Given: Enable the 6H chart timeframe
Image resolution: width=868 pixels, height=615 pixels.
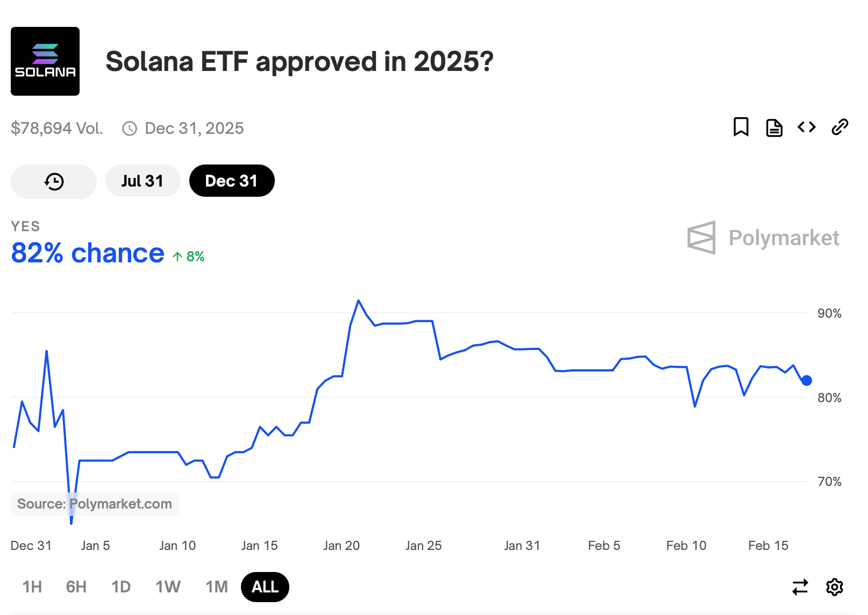Looking at the screenshot, I should (75, 587).
